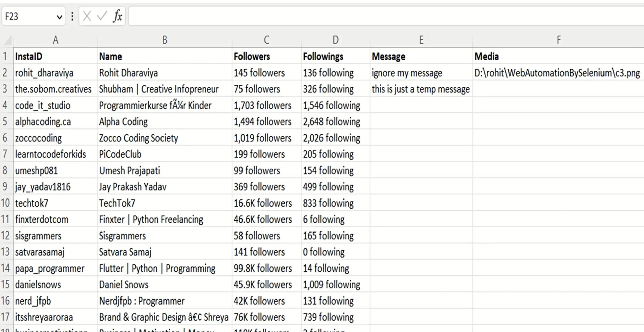Click the Select All corner triangle
The width and height of the screenshot is (644, 332).
(8, 40)
